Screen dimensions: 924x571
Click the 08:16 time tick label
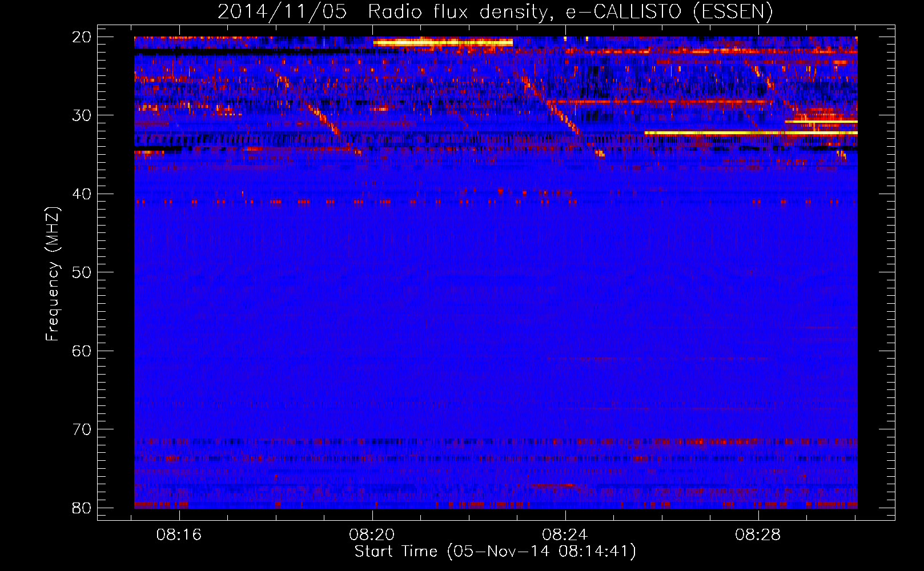tap(179, 535)
